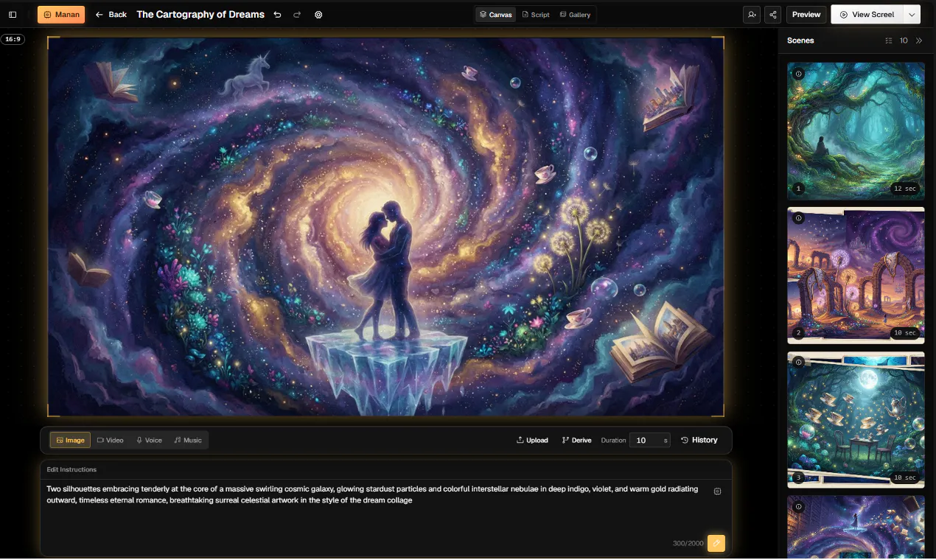Open project settings gear icon

(318, 15)
